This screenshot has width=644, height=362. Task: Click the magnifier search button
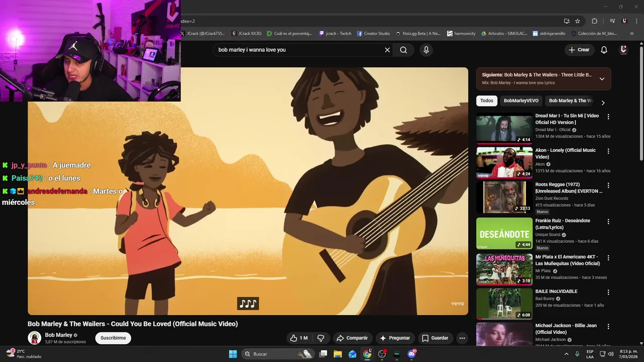click(x=404, y=50)
